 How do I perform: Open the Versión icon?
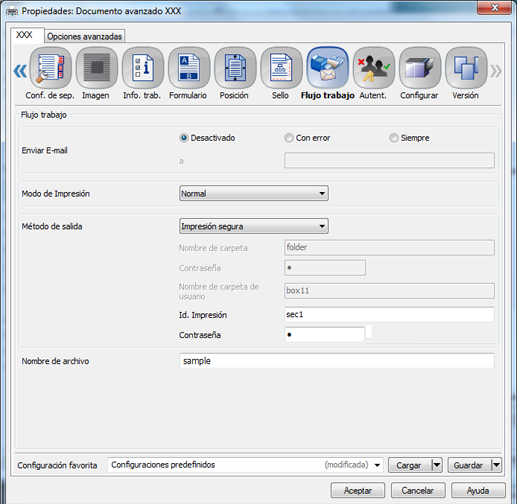tap(466, 68)
